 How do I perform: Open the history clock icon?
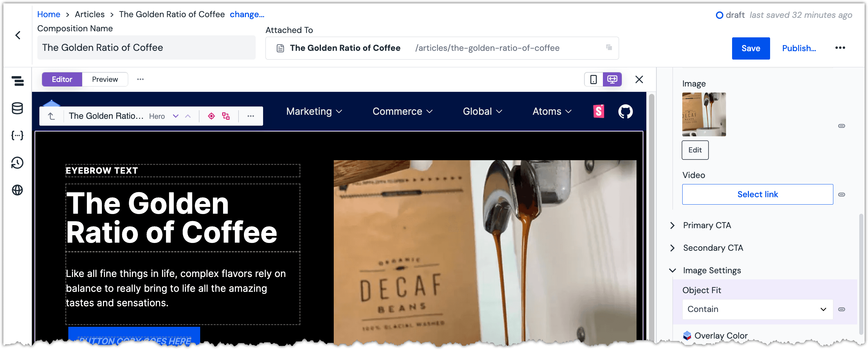(x=17, y=163)
